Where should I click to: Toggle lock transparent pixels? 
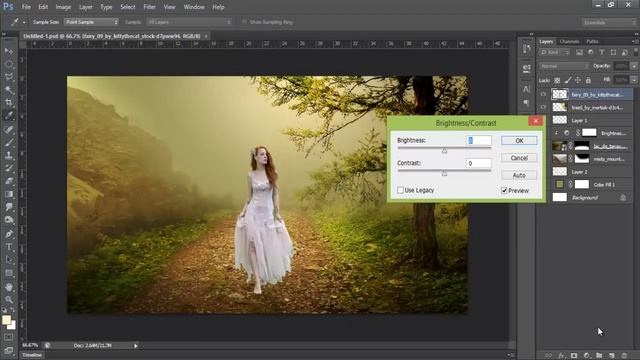[x=557, y=80]
